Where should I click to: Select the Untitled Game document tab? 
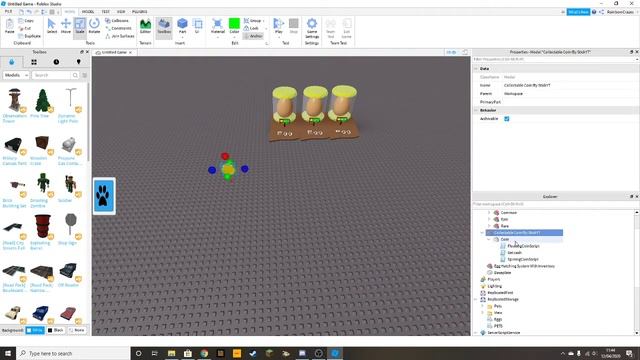point(114,52)
